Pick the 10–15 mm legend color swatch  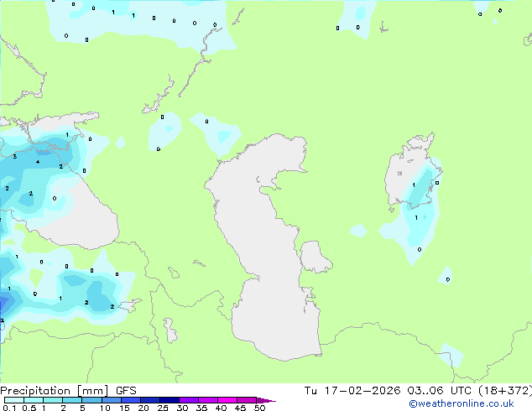[x=111, y=400]
